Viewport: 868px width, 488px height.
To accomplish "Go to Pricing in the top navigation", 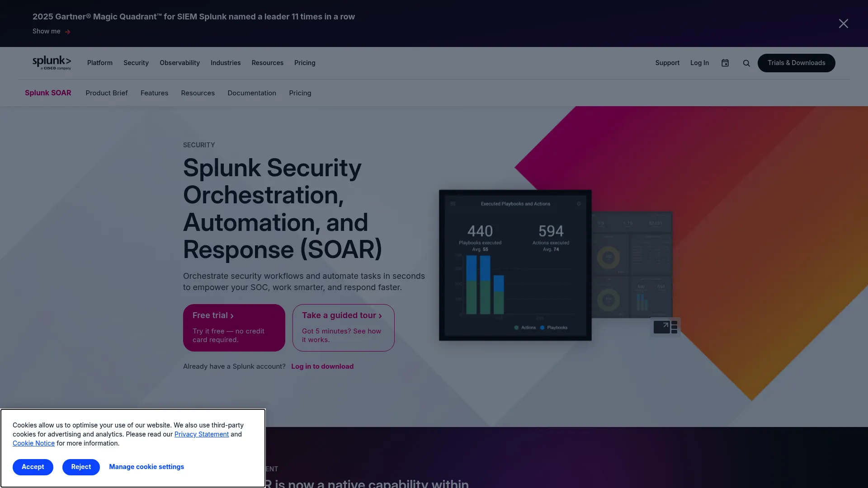I will point(305,63).
